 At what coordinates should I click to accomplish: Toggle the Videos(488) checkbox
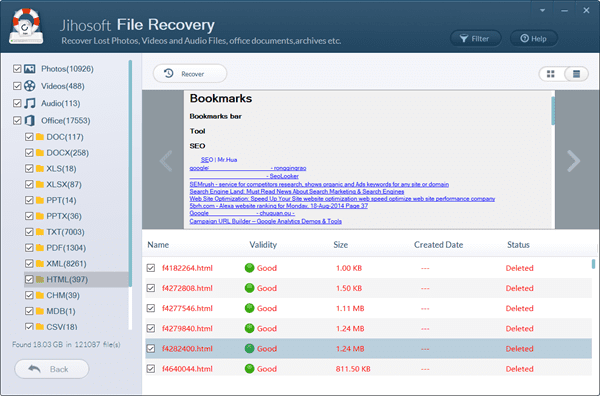[x=17, y=86]
